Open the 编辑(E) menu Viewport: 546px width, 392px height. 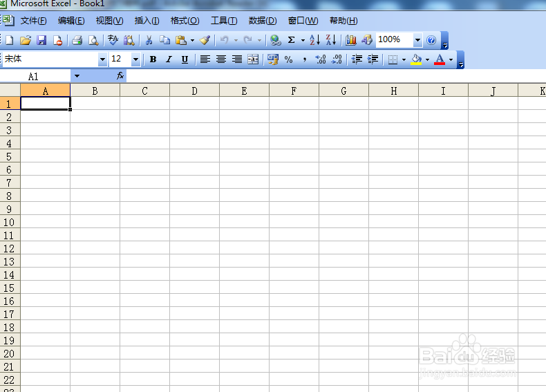(x=71, y=21)
